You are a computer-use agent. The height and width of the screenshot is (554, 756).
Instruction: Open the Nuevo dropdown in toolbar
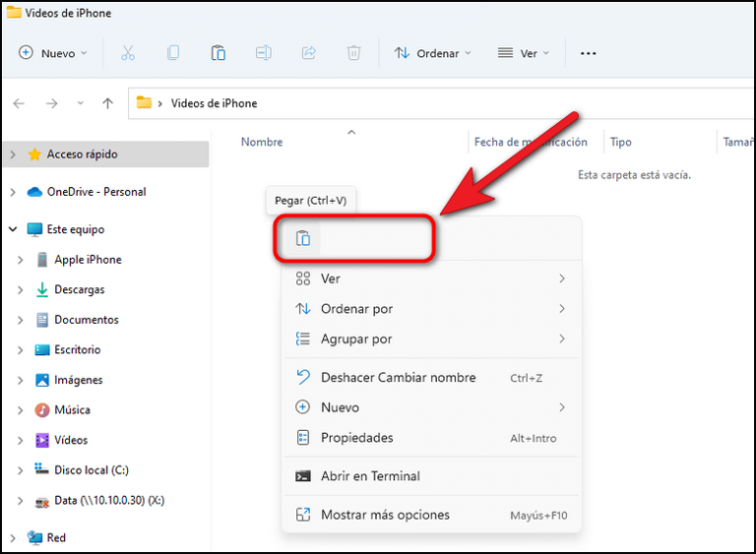[x=53, y=53]
